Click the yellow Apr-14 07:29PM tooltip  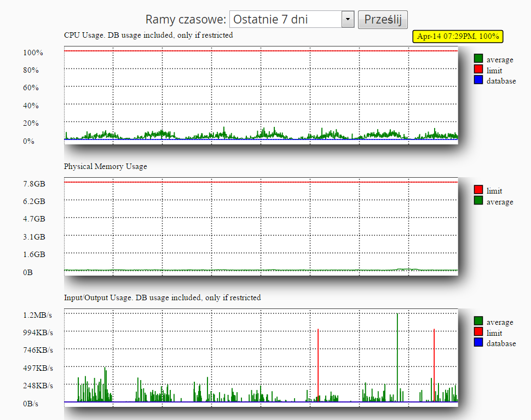tap(458, 36)
